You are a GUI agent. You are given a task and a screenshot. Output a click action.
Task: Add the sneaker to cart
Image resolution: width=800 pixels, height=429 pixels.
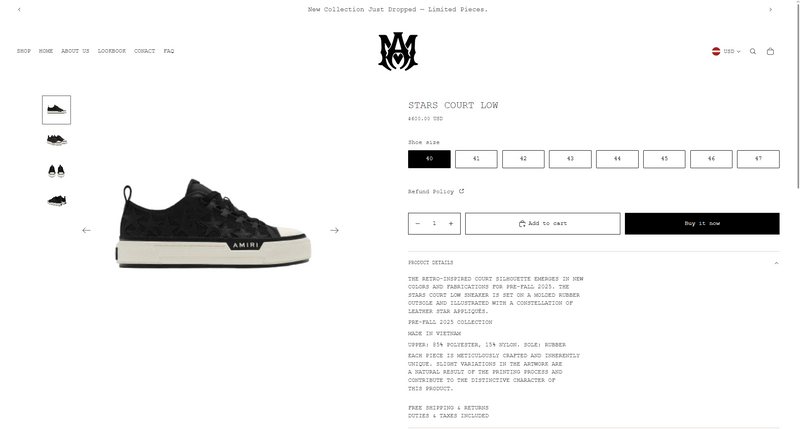tap(542, 223)
